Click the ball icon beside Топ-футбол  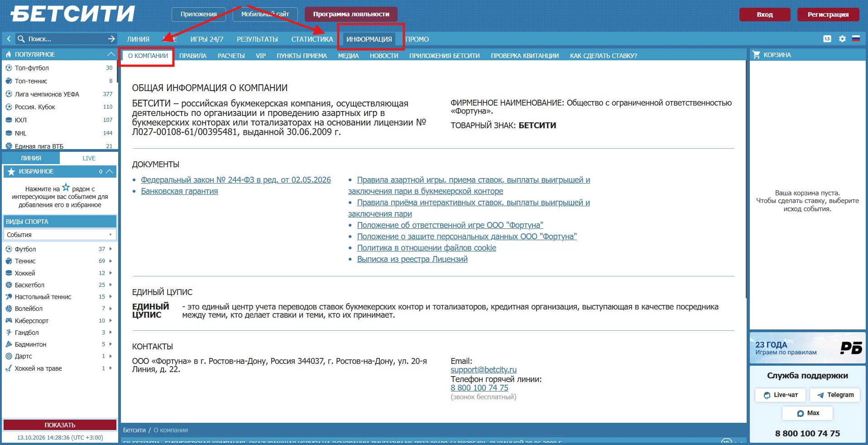(x=9, y=68)
